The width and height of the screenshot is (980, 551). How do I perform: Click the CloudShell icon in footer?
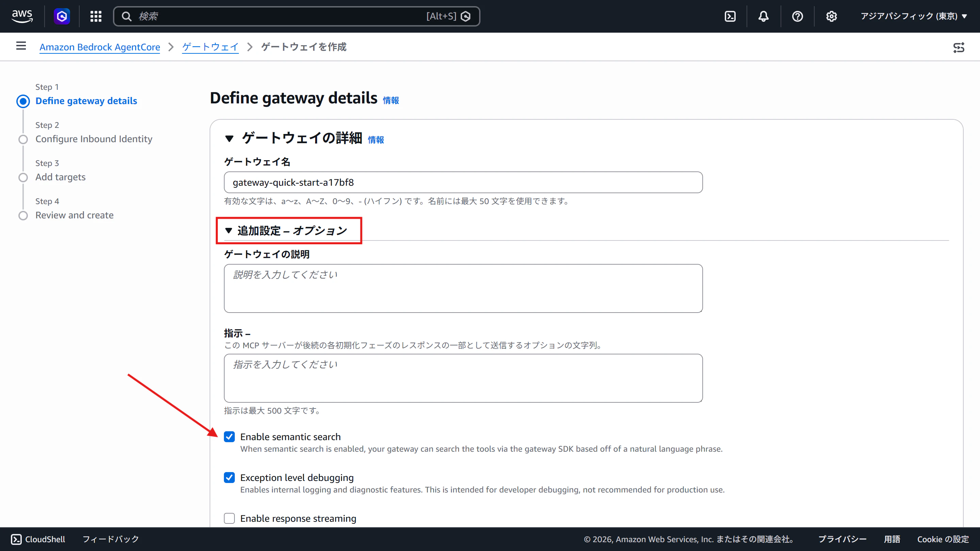coord(16,539)
